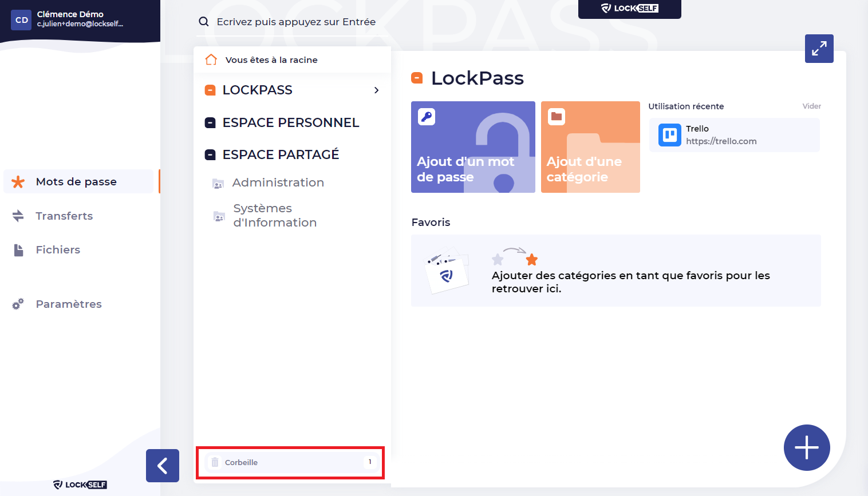Open the Trello recent entry

pos(735,135)
